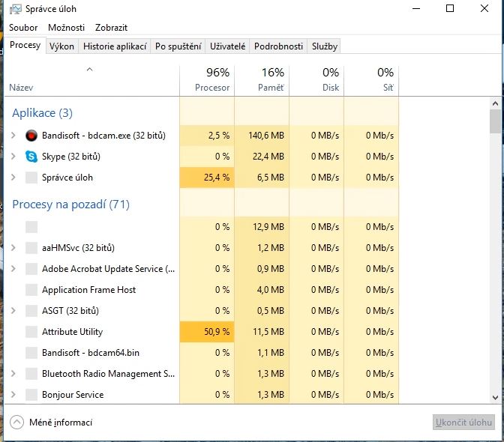
Task: Click the Task Manager icon in title bar
Action: tap(15, 9)
